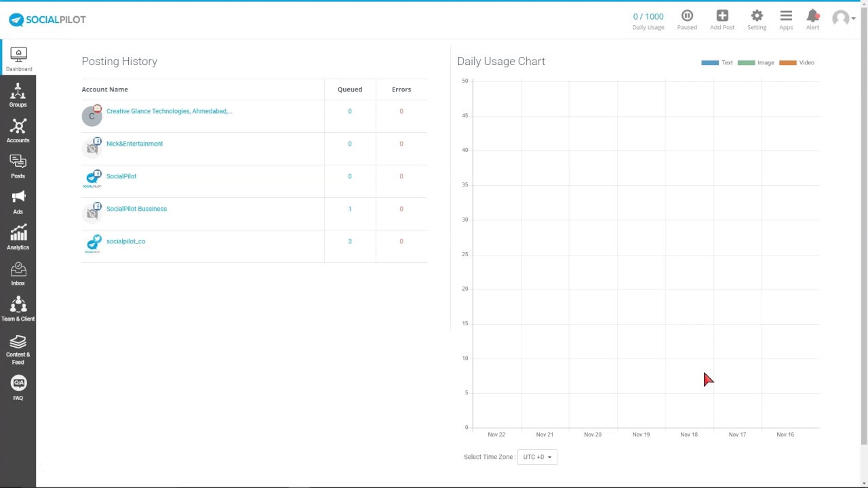Open the Groups section in sidebar
868x488 pixels.
18,95
